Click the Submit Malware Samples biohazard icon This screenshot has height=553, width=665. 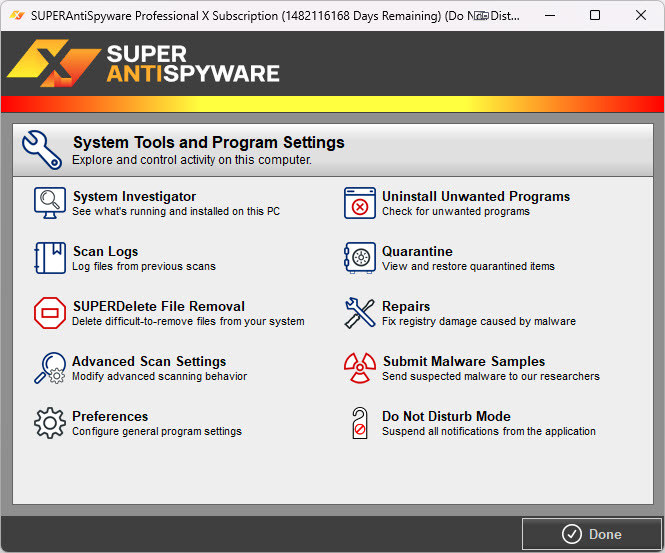click(x=359, y=368)
